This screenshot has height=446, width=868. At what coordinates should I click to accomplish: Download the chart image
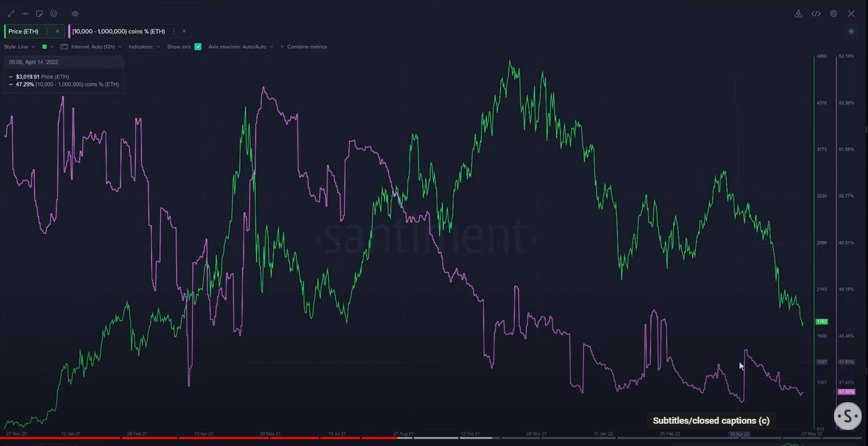[798, 13]
